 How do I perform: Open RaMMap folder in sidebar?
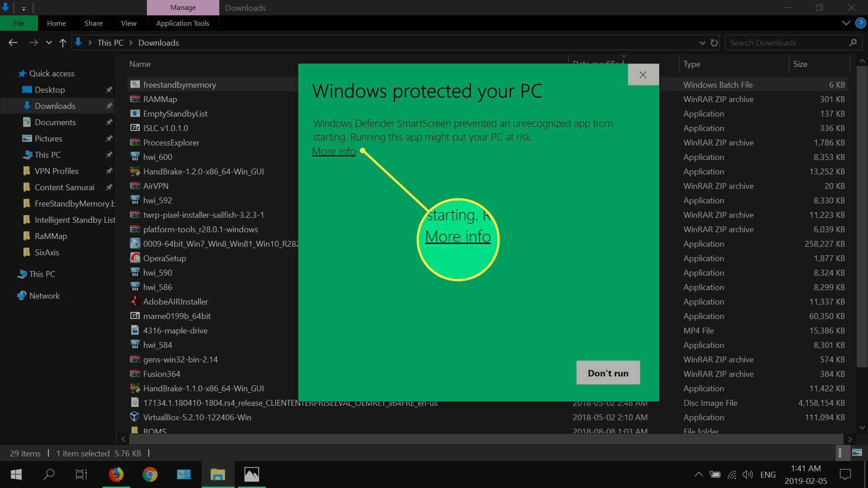coord(51,236)
